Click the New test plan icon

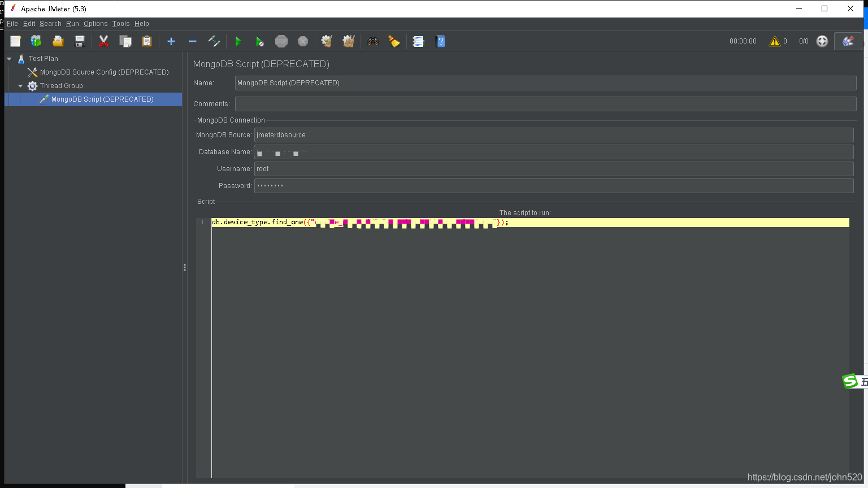(x=15, y=41)
